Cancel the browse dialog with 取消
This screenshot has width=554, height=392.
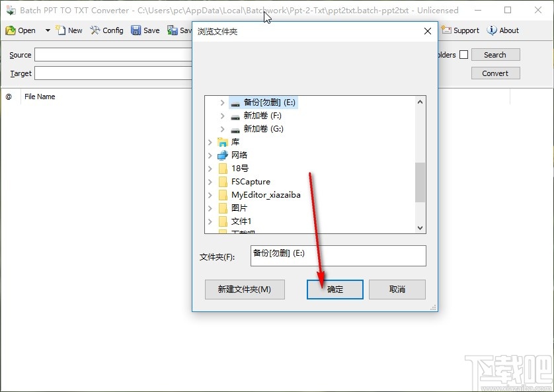pos(397,289)
